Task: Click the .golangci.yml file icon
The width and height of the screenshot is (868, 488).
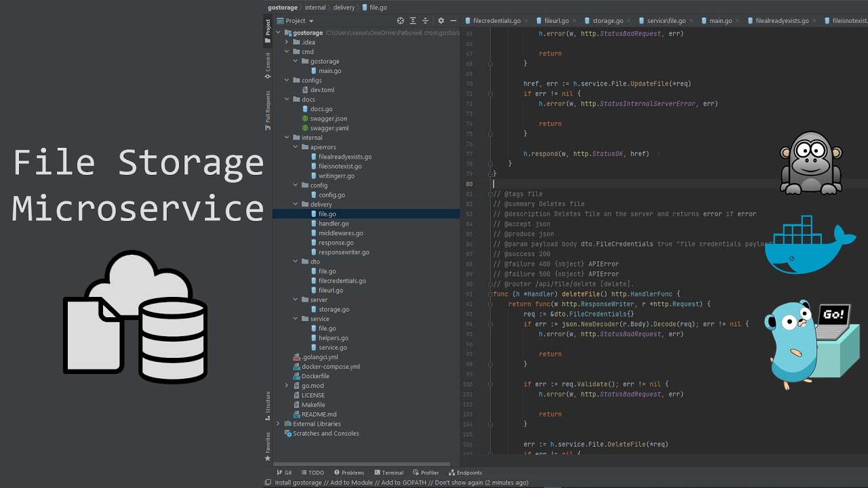Action: point(296,357)
